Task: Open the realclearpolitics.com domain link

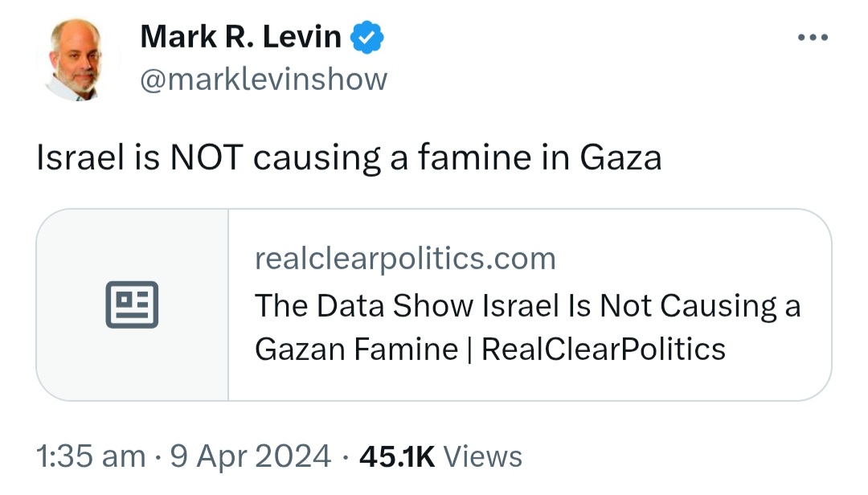Action: (405, 259)
